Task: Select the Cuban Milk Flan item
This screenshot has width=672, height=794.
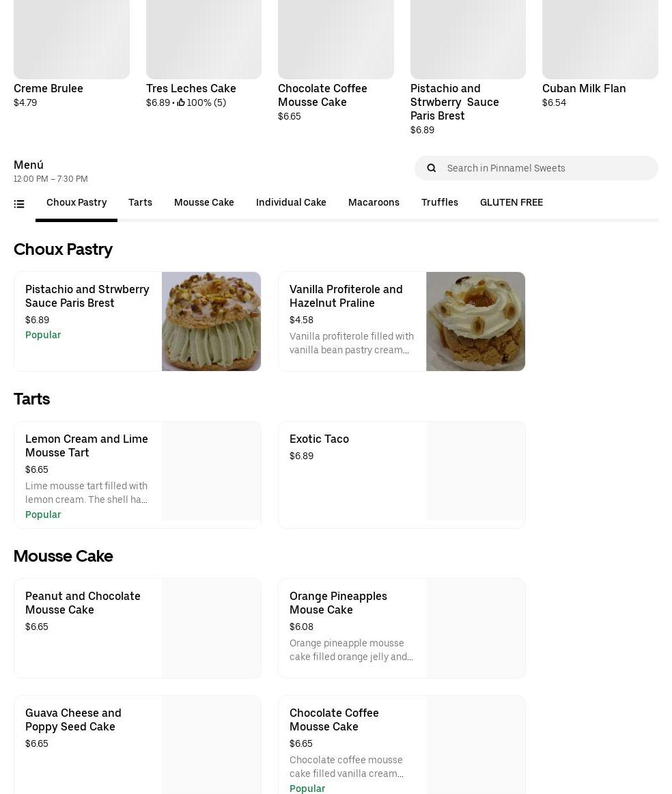Action: (584, 88)
